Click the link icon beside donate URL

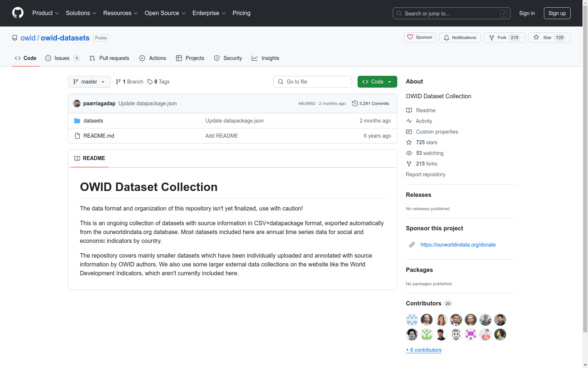coord(412,245)
